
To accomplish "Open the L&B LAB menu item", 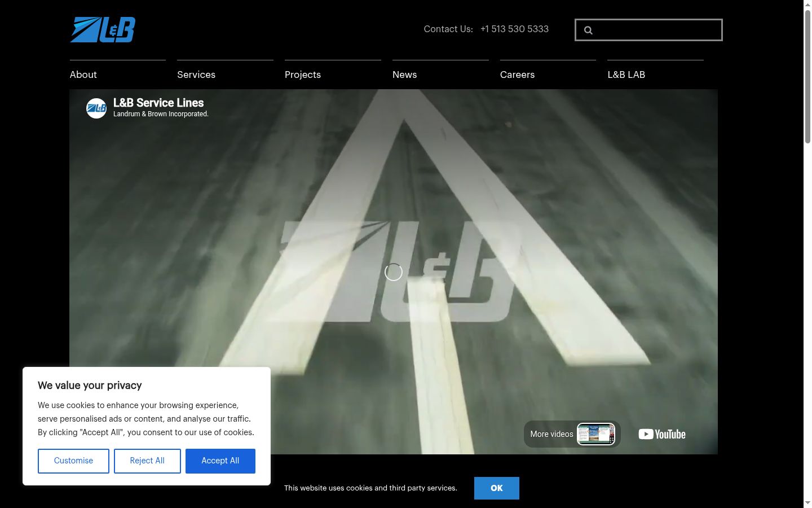I will point(626,75).
